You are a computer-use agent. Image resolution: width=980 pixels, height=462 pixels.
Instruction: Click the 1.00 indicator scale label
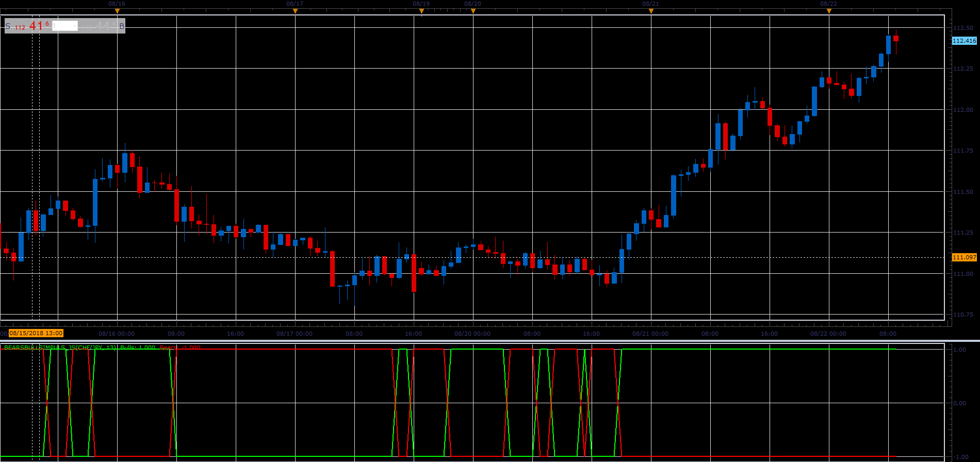tap(960, 350)
